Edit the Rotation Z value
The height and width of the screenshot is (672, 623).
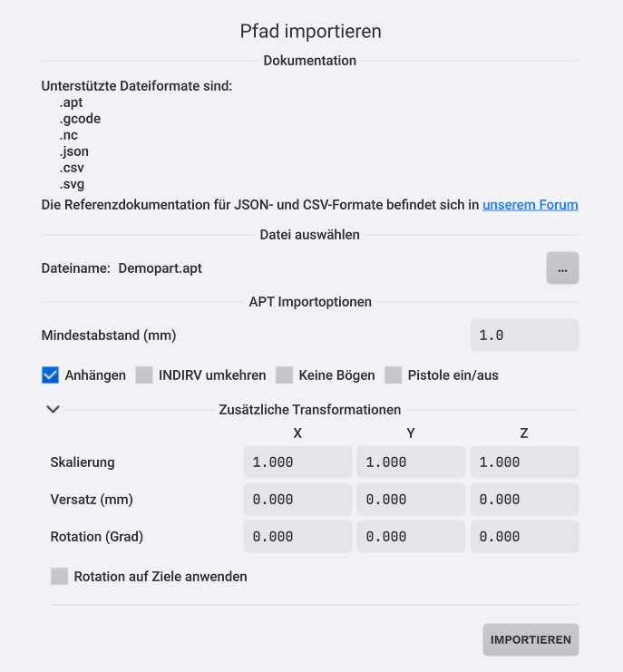click(524, 537)
